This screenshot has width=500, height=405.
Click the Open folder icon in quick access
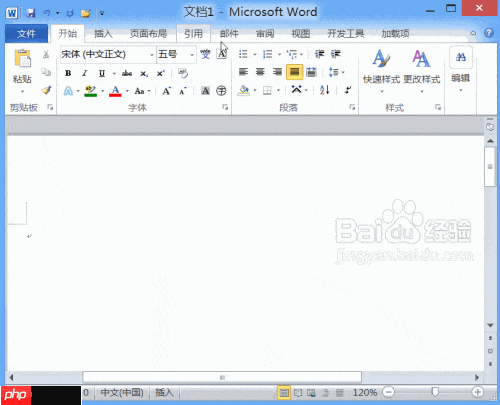[86, 13]
